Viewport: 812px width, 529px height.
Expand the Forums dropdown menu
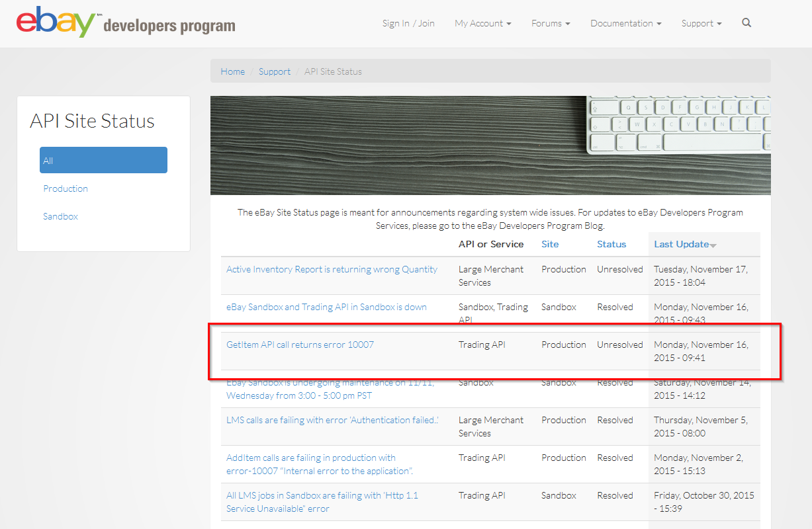pos(551,23)
